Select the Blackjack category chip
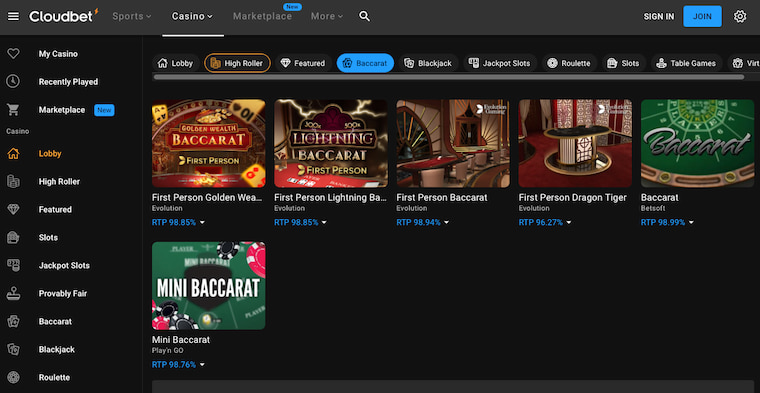The width and height of the screenshot is (760, 393). tap(428, 63)
